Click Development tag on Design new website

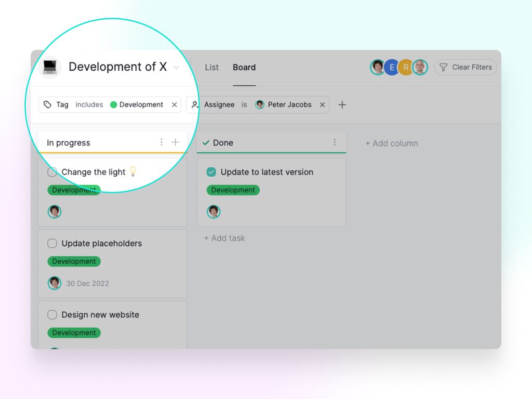tap(74, 332)
